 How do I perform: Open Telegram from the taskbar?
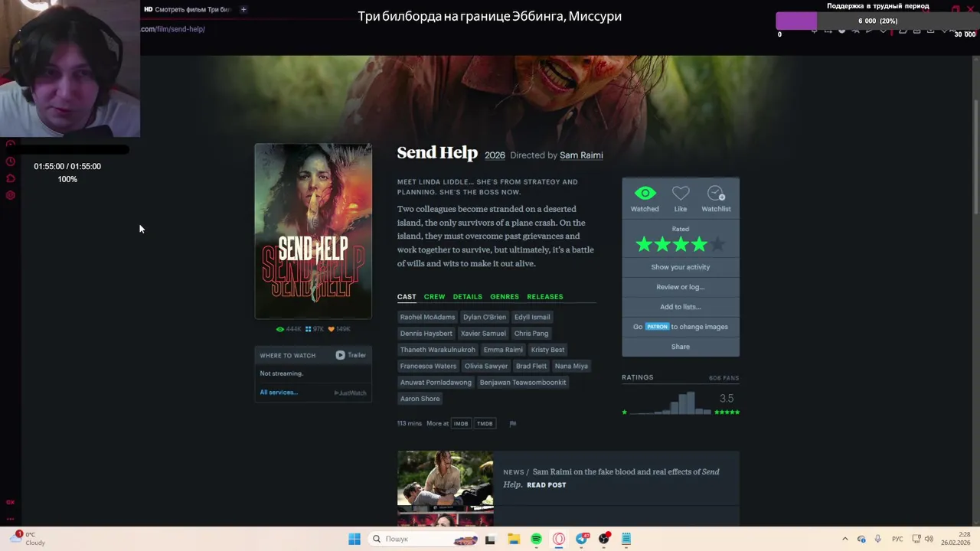click(x=582, y=539)
